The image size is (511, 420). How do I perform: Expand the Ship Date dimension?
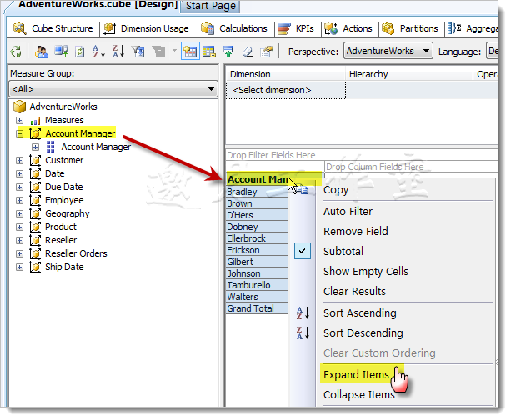[19, 267]
